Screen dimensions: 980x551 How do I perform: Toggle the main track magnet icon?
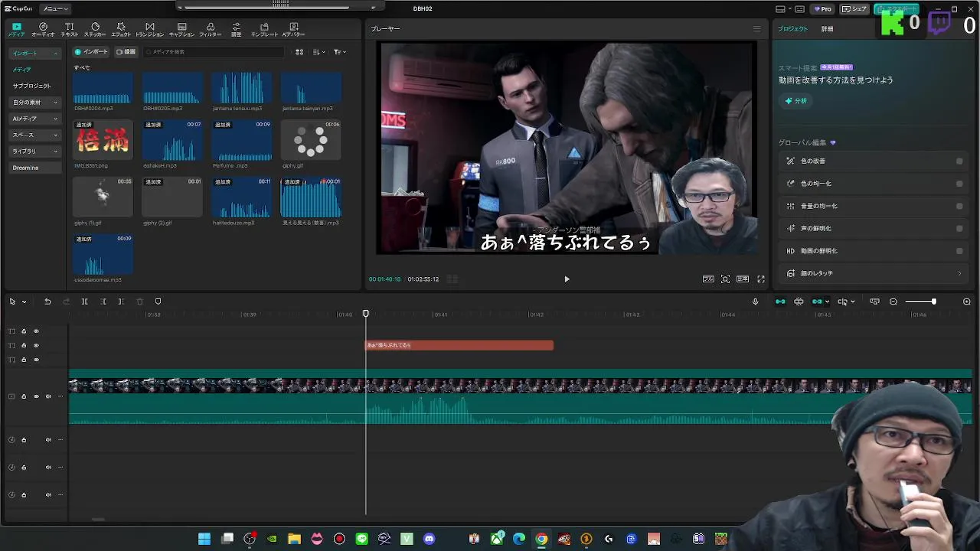780,302
